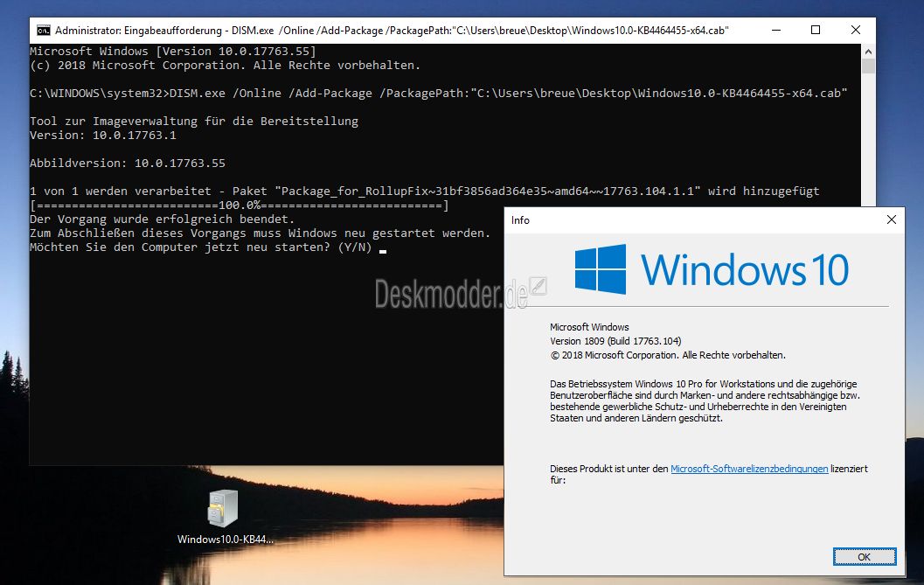
Task: Click the 'Abbildversion: 10.0.17763.55' line
Action: pos(128,164)
